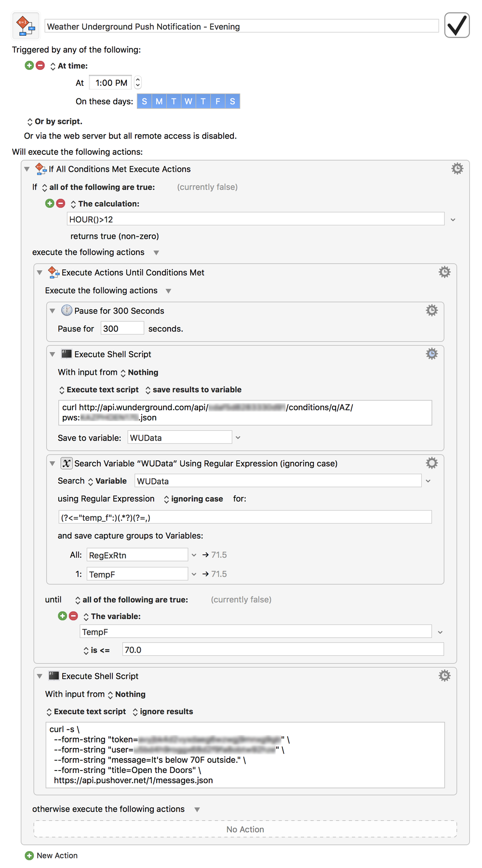Add a new trigger with green plus
This screenshot has width=482, height=868.
(29, 66)
